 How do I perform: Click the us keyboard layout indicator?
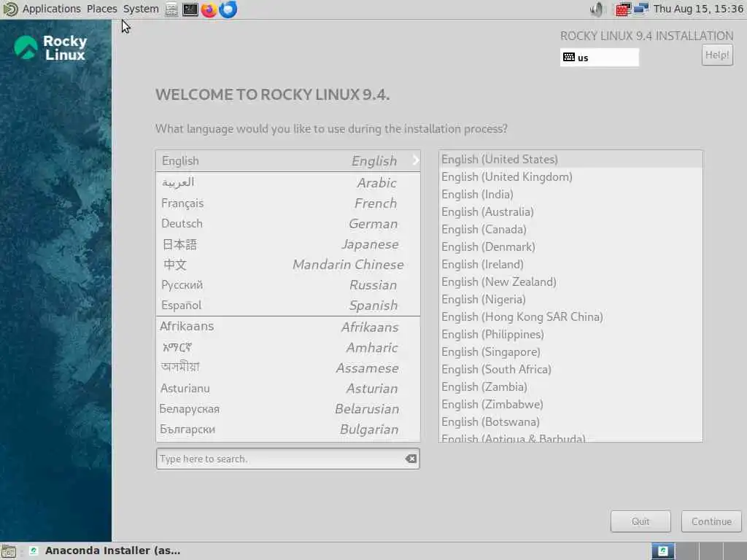600,58
